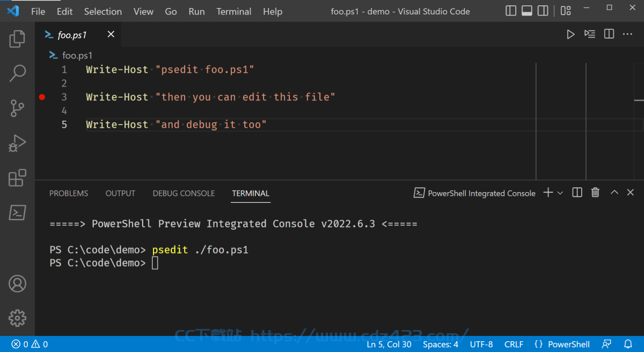
Task: Maximize the panel with the up chevron
Action: tap(614, 193)
